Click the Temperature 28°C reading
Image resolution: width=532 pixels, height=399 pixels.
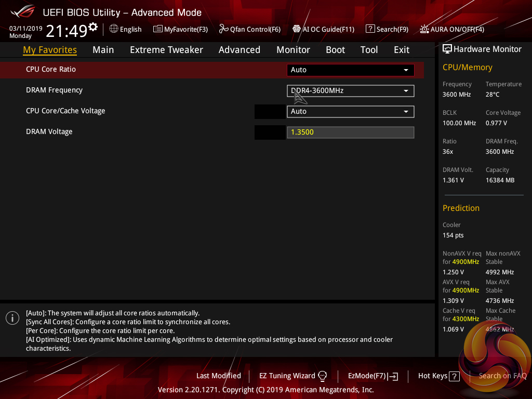[493, 95]
